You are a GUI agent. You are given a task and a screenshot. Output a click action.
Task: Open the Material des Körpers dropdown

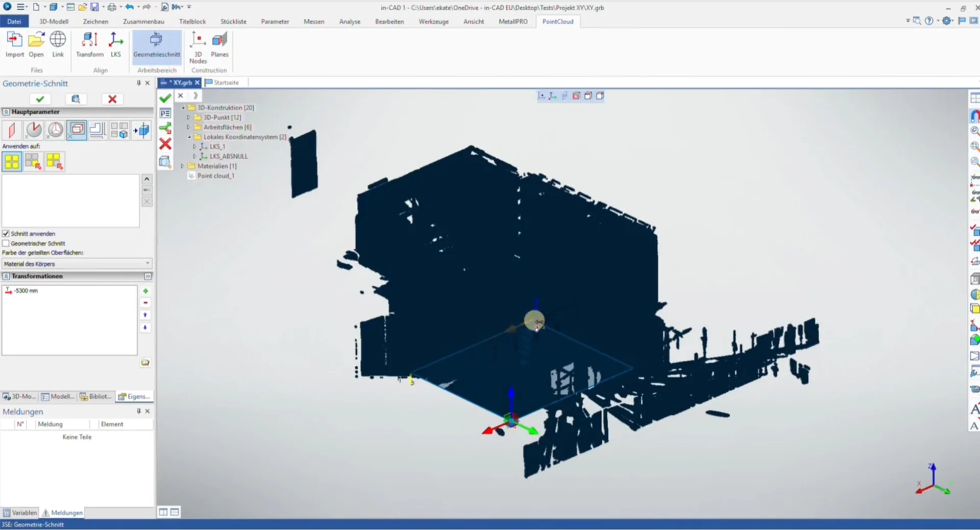pyautogui.click(x=77, y=264)
